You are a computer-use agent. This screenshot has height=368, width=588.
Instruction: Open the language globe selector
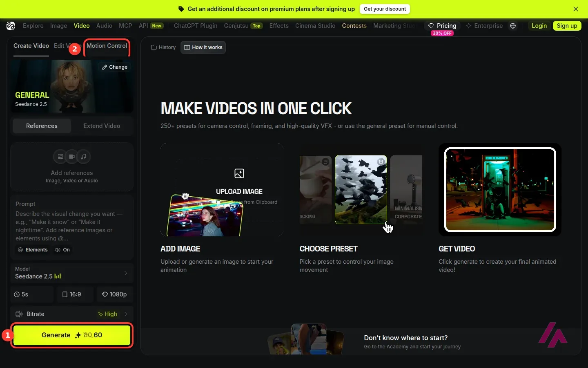tap(513, 26)
